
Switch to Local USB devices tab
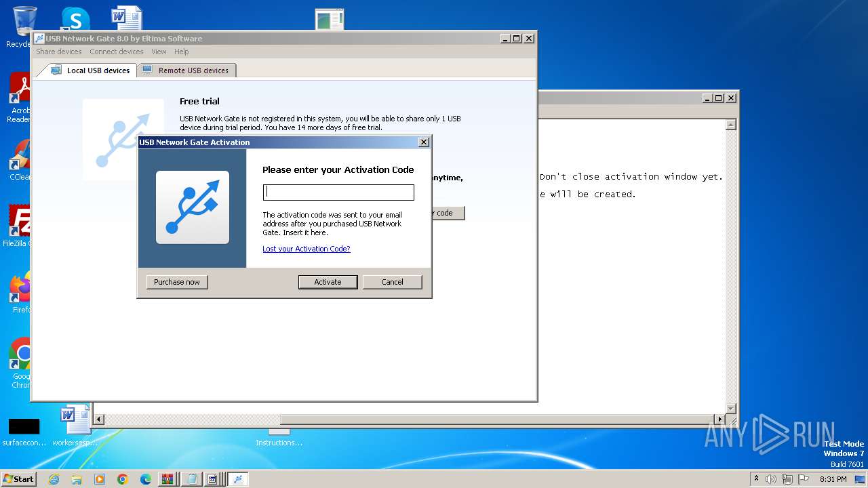[x=90, y=70]
